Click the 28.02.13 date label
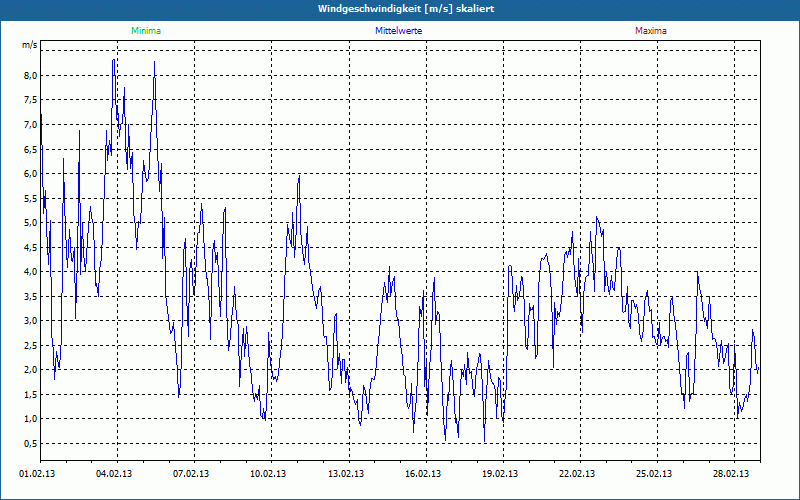Viewport: 800px width, 500px height. [731, 473]
